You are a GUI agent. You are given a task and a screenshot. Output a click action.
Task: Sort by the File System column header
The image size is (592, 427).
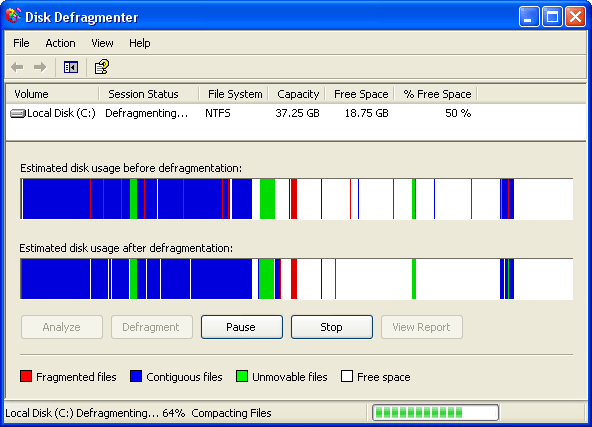pos(233,94)
